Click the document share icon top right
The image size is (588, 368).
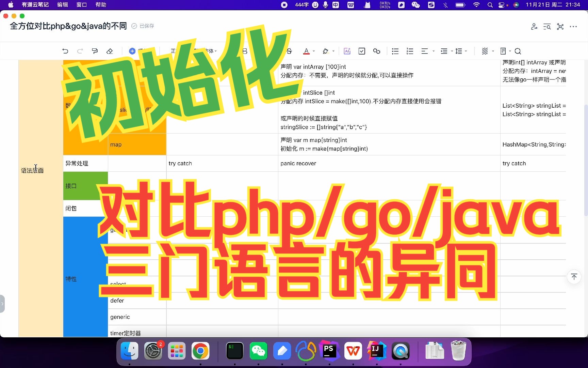(x=534, y=26)
